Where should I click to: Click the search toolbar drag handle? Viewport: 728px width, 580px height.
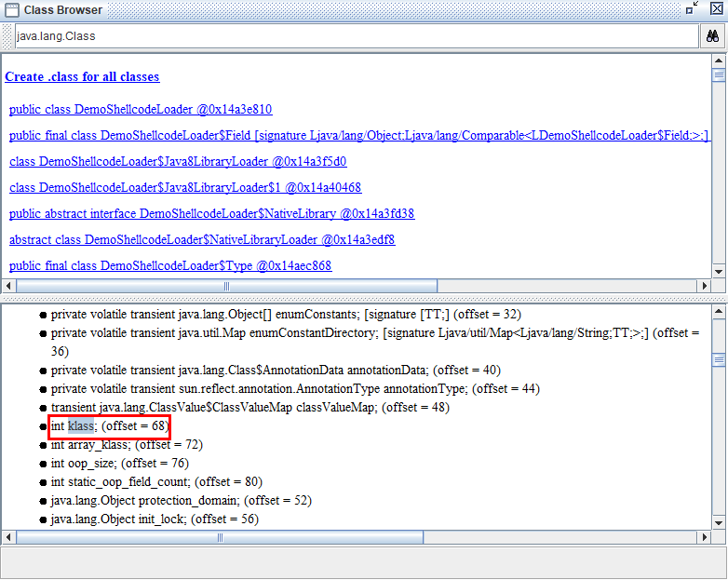7,36
